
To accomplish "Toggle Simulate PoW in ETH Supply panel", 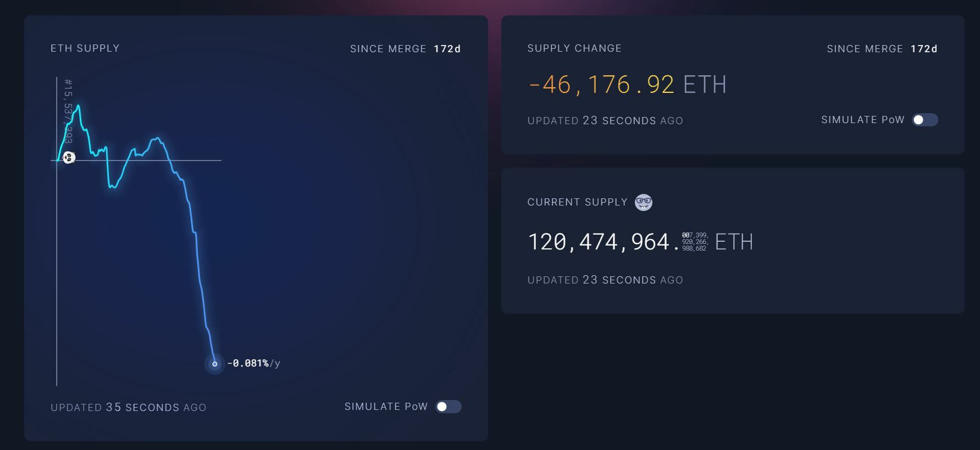I will (x=448, y=407).
